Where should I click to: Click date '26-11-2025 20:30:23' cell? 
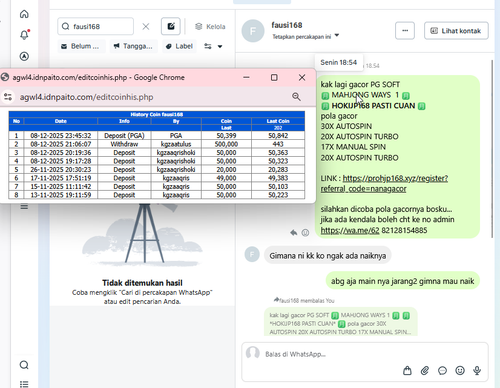tap(61, 169)
